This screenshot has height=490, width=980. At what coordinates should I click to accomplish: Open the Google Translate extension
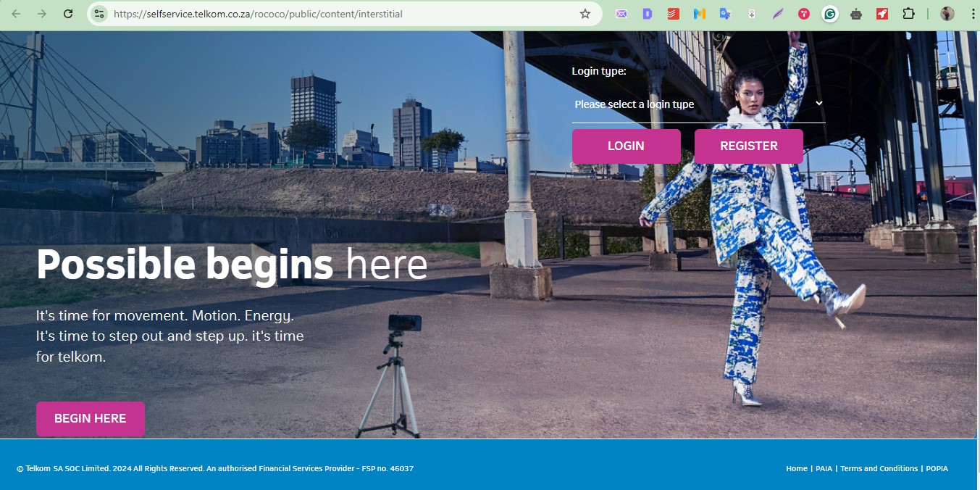(726, 14)
